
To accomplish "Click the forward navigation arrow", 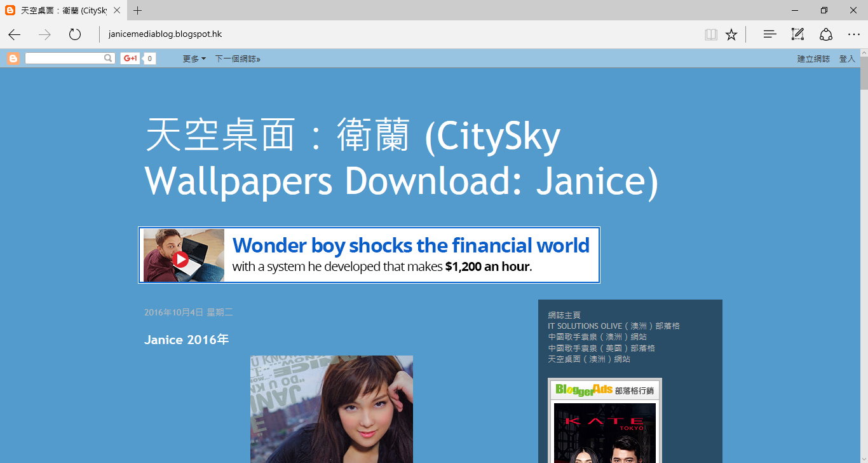I will pos(43,34).
